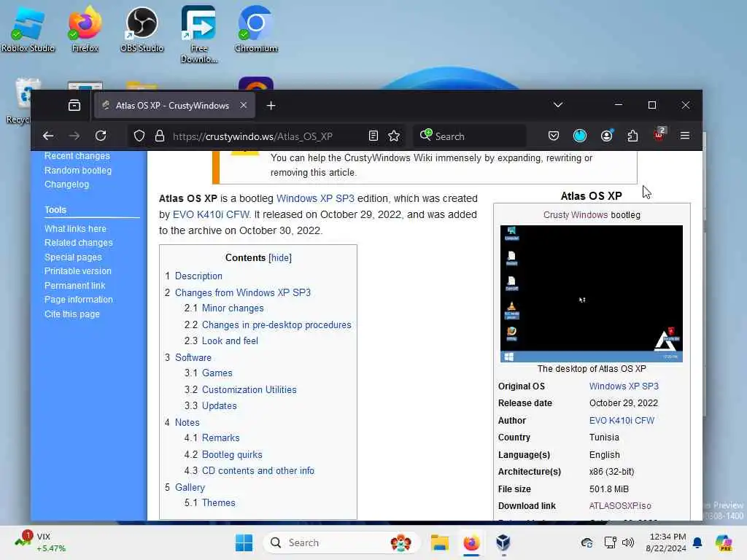The image size is (747, 560).
Task: Open the Permanent link sidebar entry
Action: coord(75,286)
